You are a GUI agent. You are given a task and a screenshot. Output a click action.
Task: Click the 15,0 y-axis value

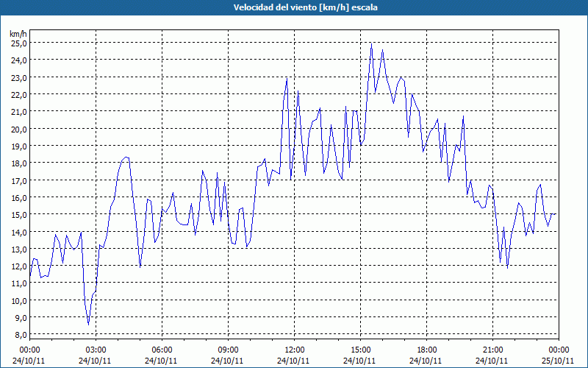(19, 214)
